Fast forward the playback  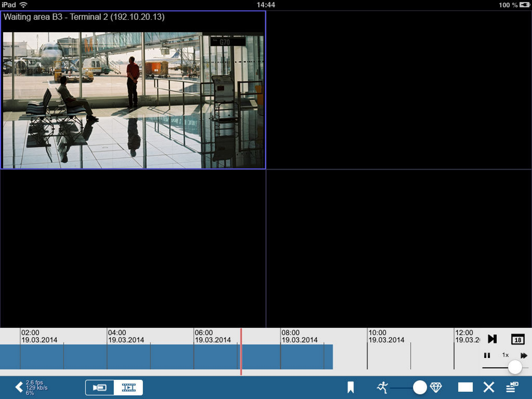pos(524,355)
